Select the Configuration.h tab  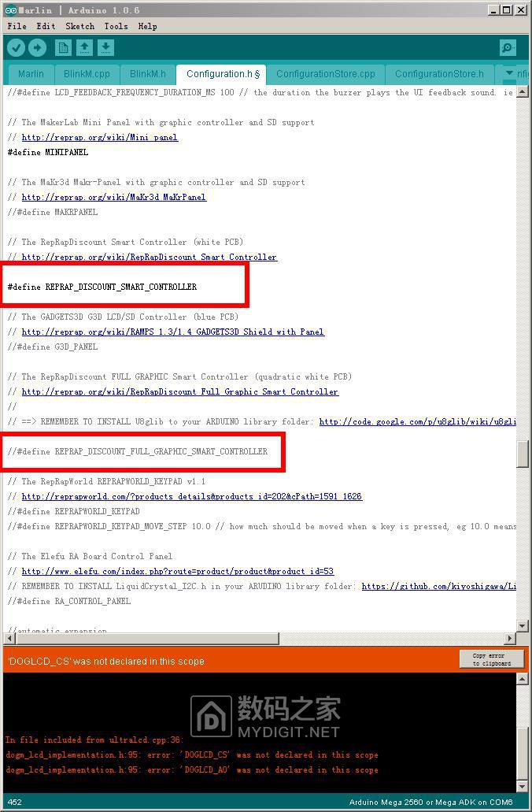pos(223,74)
